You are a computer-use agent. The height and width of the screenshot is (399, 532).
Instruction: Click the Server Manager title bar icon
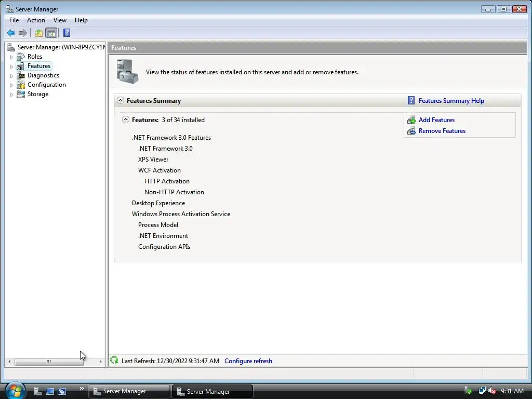[9, 9]
